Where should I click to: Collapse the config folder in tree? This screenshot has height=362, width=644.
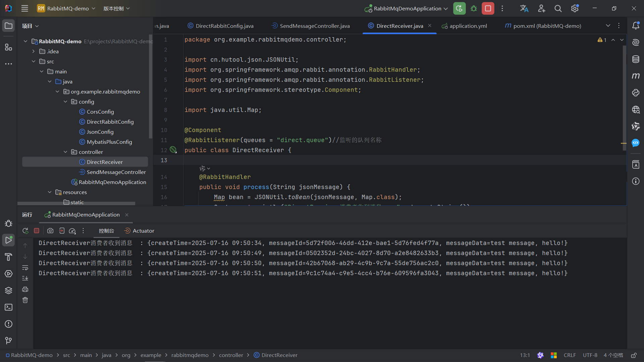65,102
